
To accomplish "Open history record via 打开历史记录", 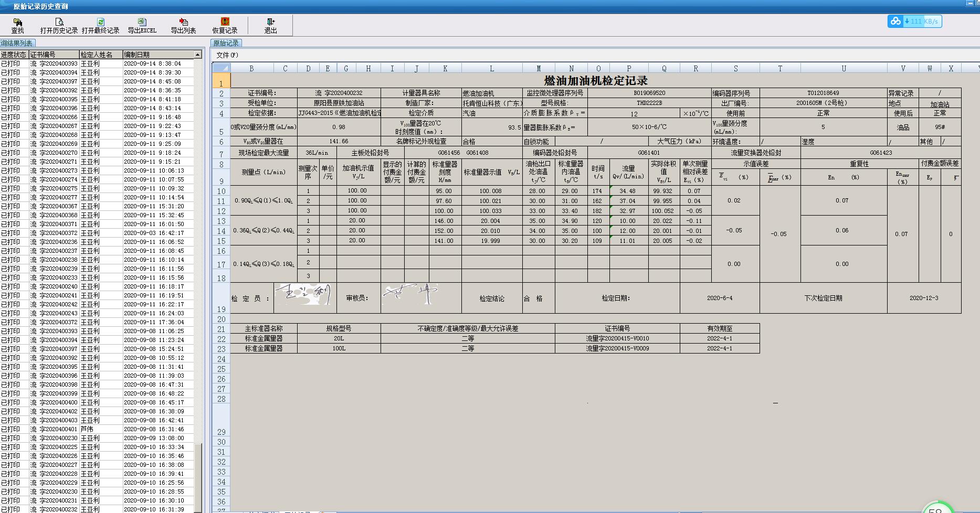I will coord(59,25).
